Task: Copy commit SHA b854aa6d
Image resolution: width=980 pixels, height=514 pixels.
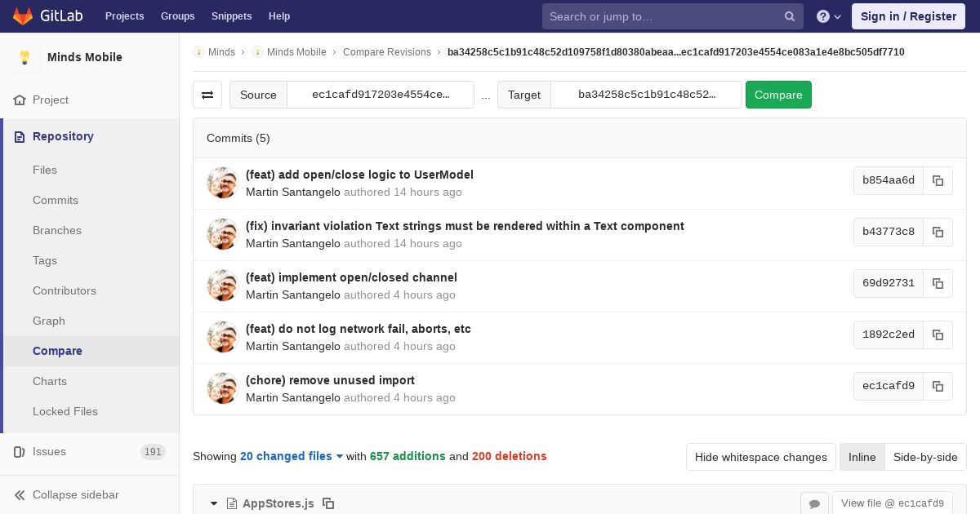Action: [938, 180]
